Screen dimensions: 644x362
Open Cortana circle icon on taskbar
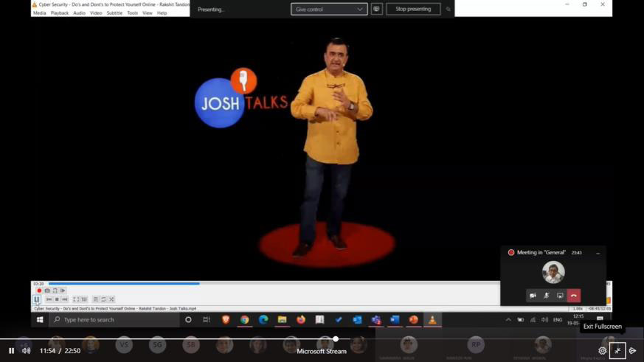pyautogui.click(x=188, y=320)
